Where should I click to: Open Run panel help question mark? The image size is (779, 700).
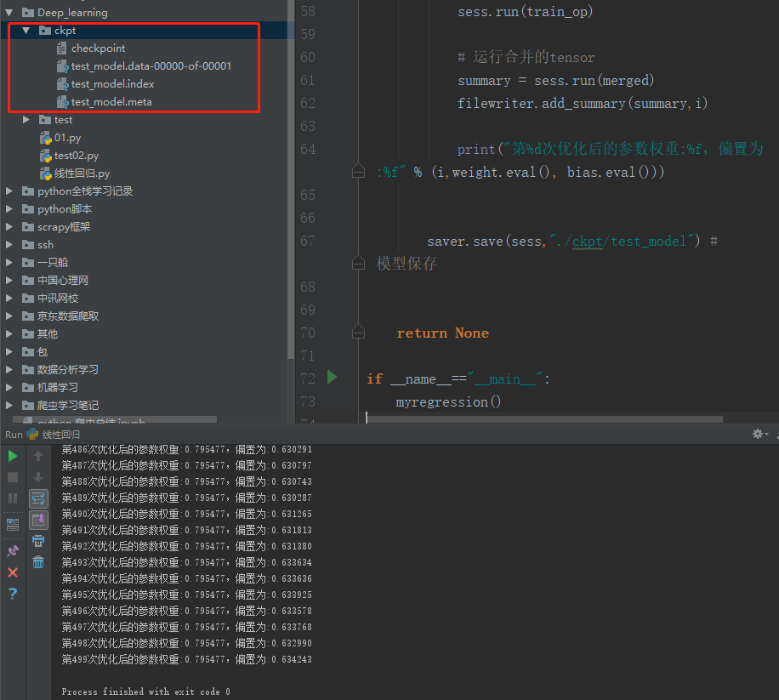click(x=13, y=593)
